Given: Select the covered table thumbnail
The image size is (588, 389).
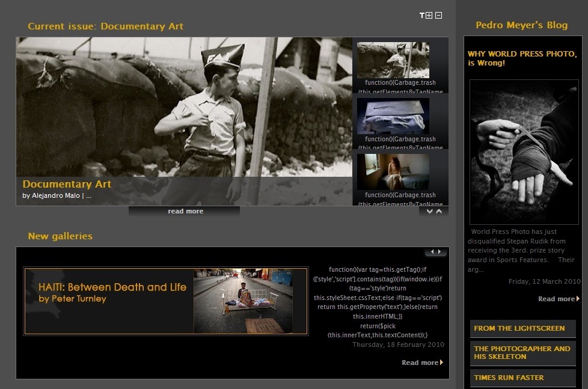Looking at the screenshot, I should pyautogui.click(x=393, y=116).
